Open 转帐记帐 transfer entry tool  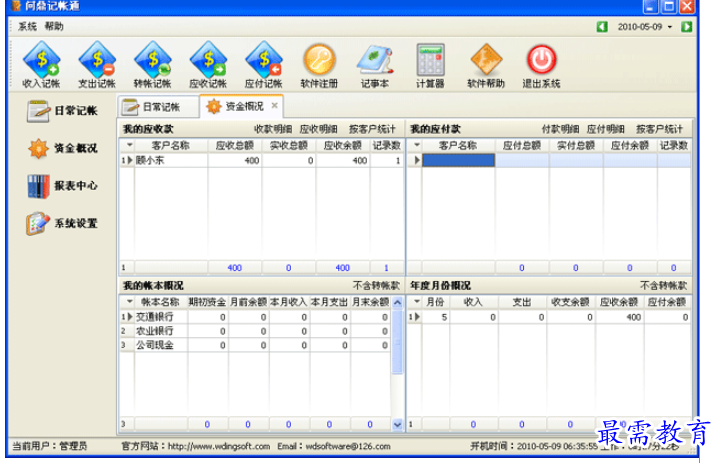pyautogui.click(x=152, y=64)
